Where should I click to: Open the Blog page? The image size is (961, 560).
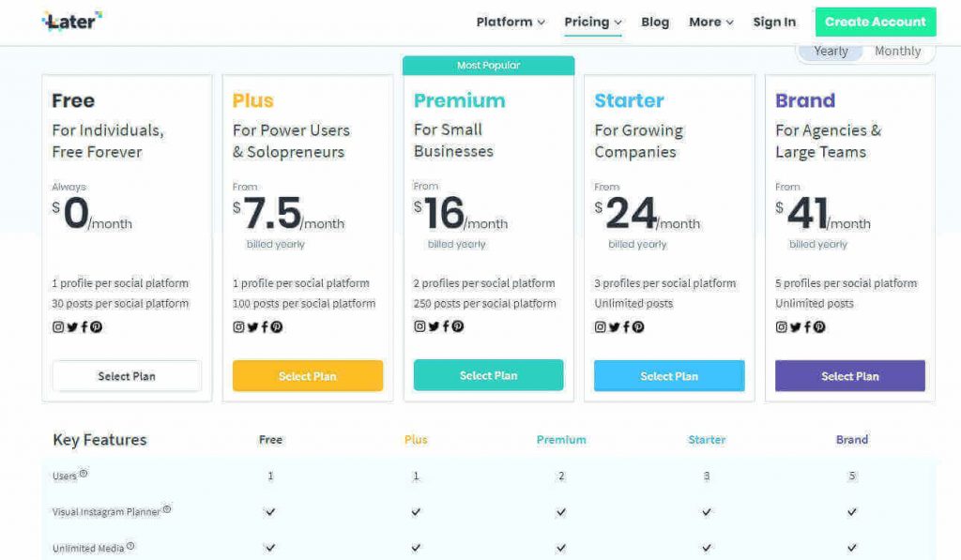coord(655,22)
